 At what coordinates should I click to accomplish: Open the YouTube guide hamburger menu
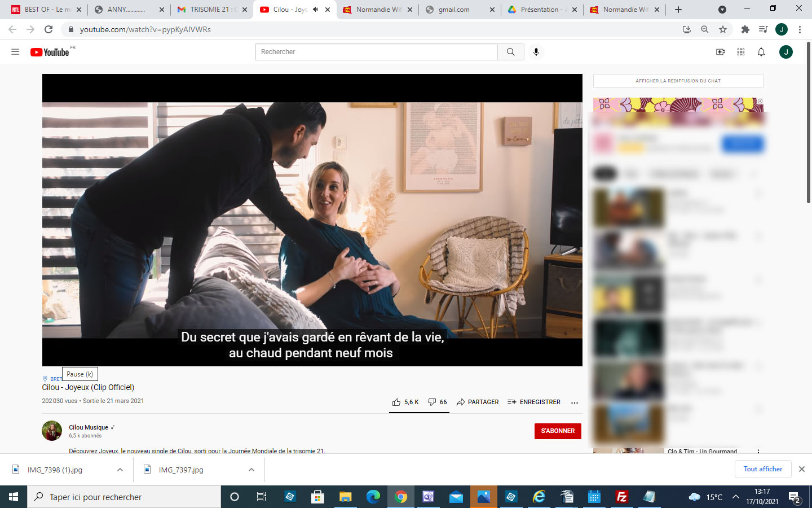click(x=15, y=52)
